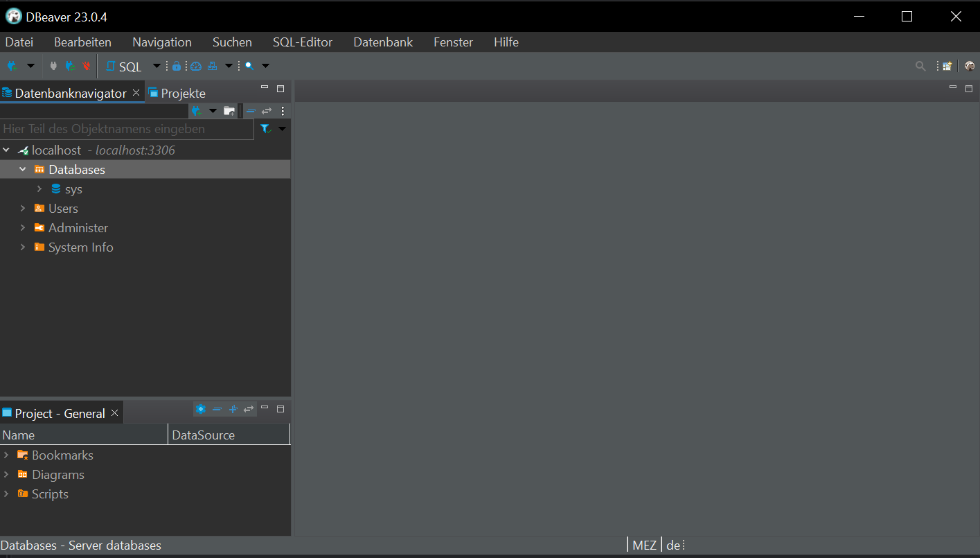Screen dimensions: 980x558
Task: Click the Reconnect plug icon with green arrows
Action: click(70, 67)
